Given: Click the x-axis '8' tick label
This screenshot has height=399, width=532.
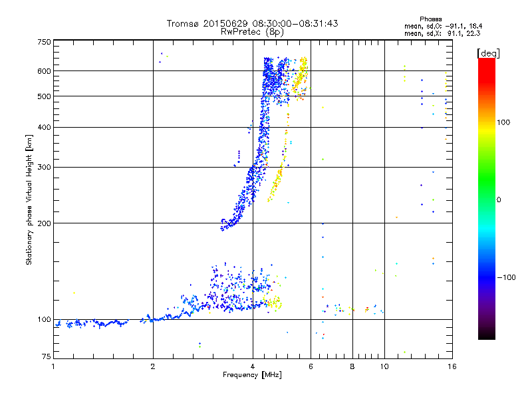Looking at the screenshot, I should [x=352, y=366].
